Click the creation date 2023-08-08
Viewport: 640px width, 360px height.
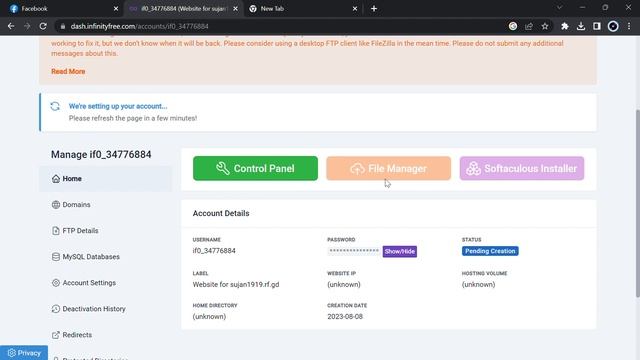tap(345, 317)
